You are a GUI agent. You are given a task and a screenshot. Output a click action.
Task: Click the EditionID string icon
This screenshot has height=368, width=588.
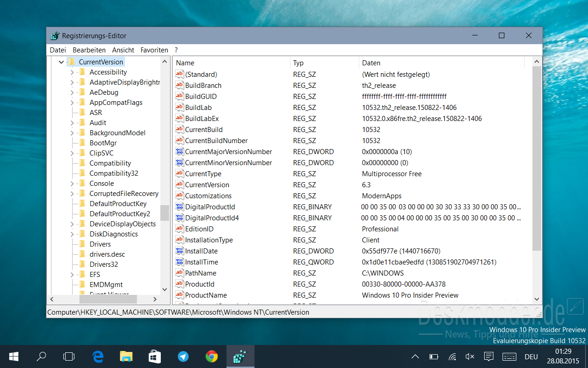point(180,229)
